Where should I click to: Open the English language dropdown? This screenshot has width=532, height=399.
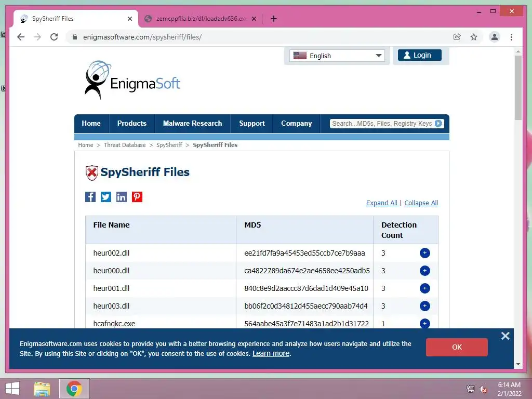click(337, 56)
